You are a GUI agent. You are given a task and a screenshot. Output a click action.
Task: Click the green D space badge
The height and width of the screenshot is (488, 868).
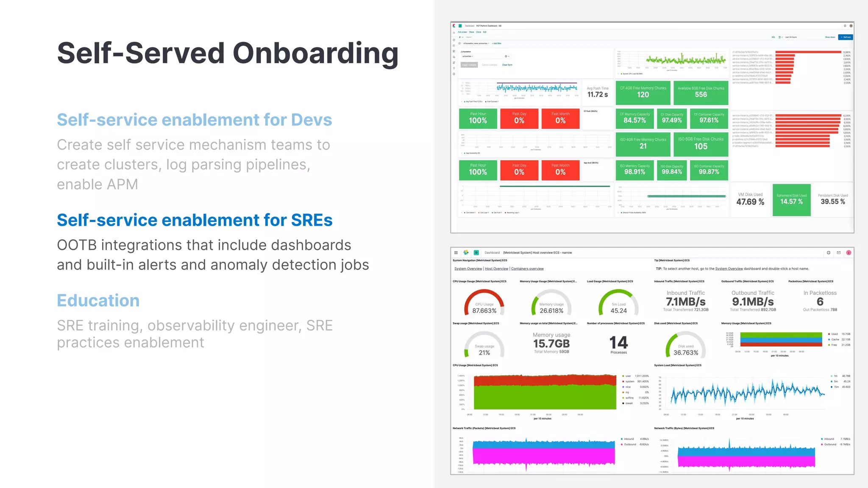[476, 252]
